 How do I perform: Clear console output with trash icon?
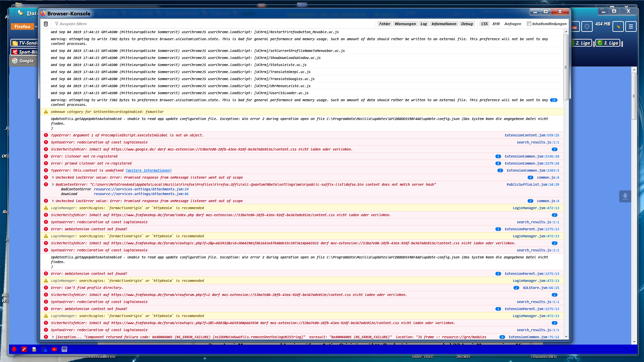[x=46, y=24]
